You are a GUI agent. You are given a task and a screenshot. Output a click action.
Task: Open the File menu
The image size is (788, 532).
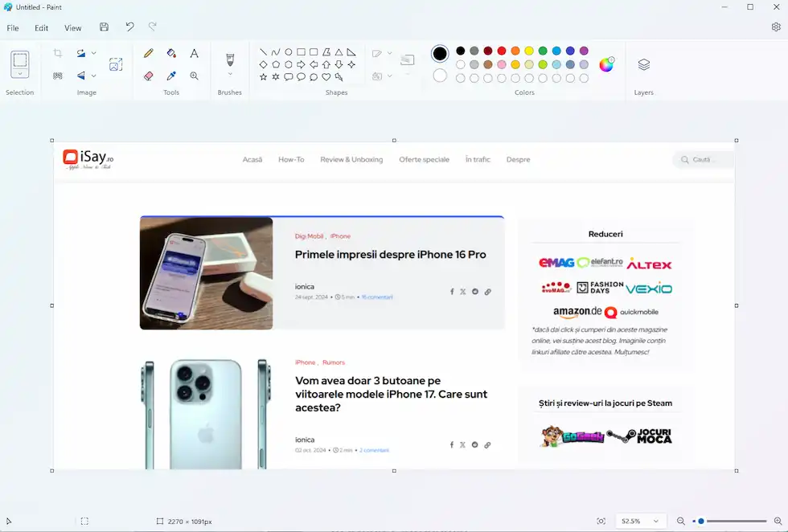pos(13,28)
